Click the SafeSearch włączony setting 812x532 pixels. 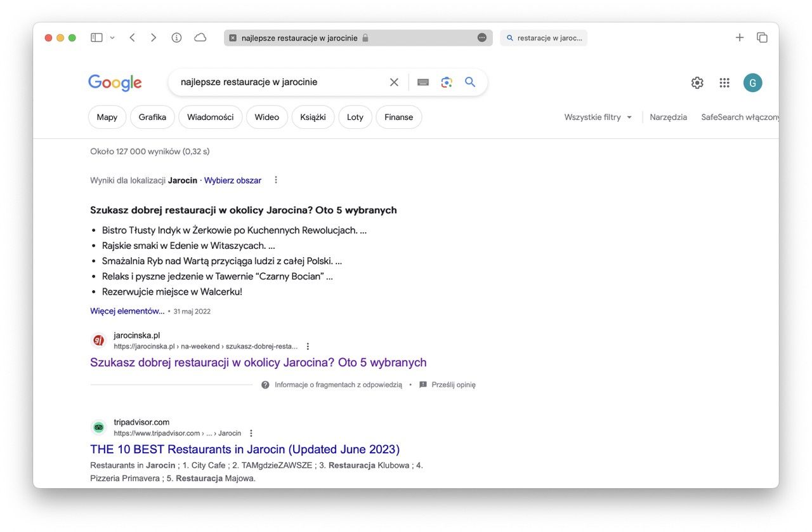[x=740, y=117]
